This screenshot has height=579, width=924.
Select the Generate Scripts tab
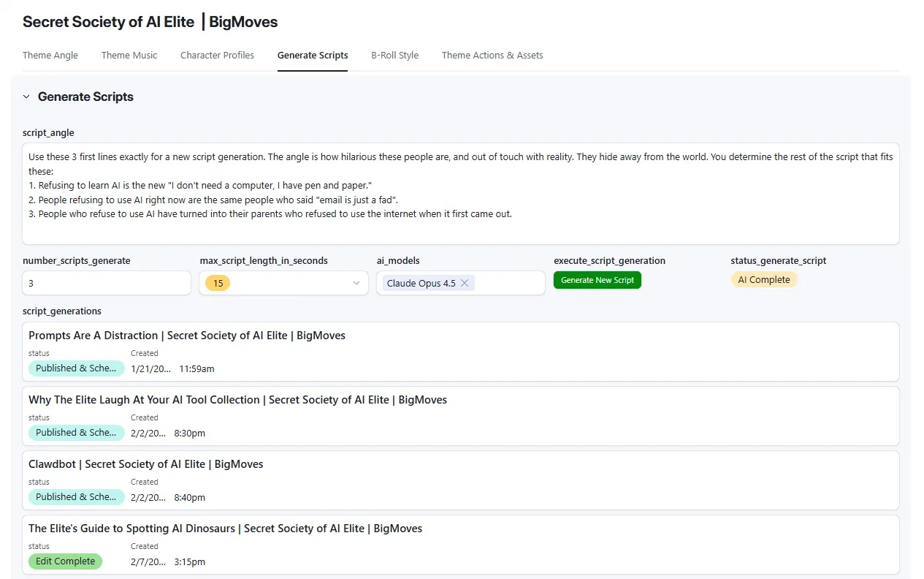[313, 55]
